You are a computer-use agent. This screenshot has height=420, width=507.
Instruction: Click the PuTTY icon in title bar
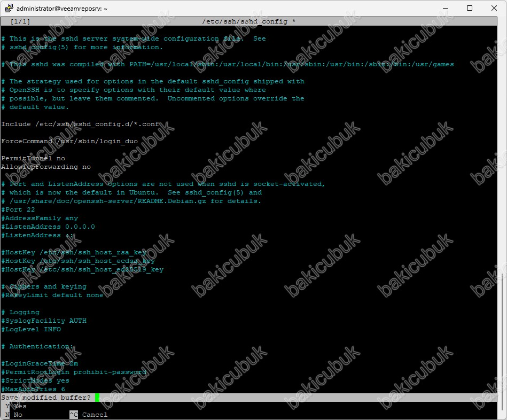pos(9,8)
